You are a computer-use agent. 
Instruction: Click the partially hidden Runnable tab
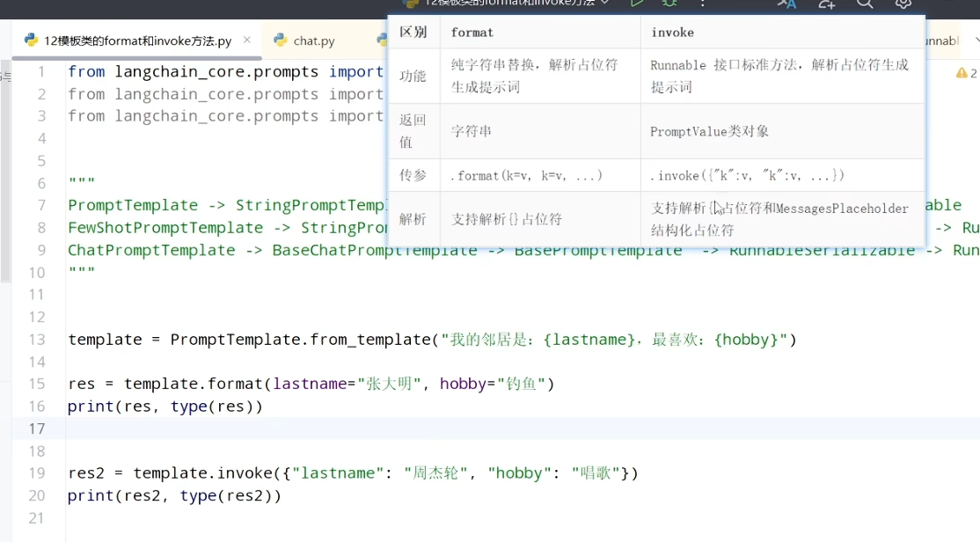pos(942,40)
